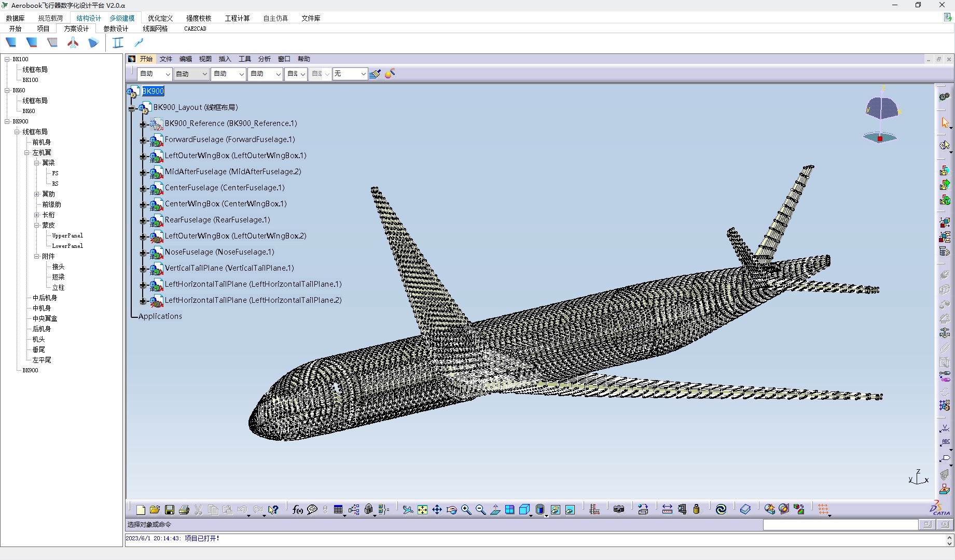Screen dimensions: 955x560
Task: Click the blue swirl update icon
Action: 721,510
